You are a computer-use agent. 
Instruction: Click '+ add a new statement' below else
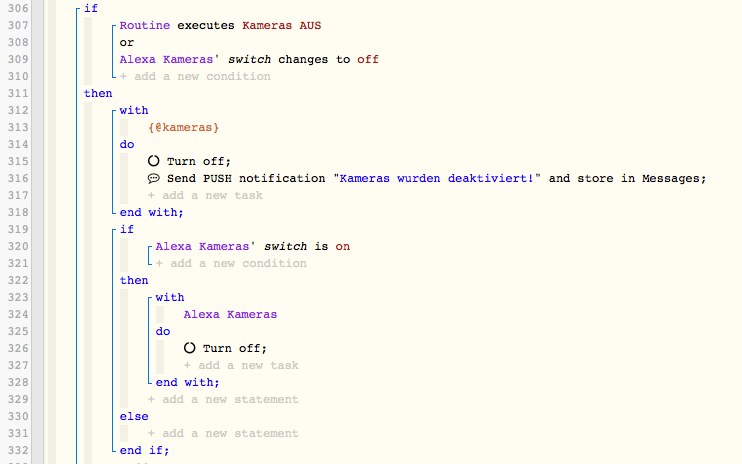(x=223, y=433)
